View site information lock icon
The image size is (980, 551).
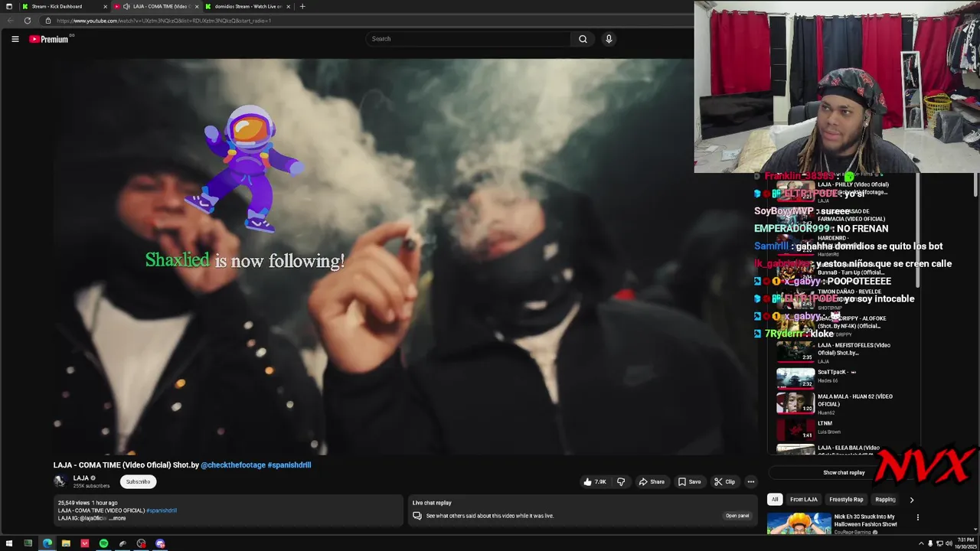tap(47, 21)
